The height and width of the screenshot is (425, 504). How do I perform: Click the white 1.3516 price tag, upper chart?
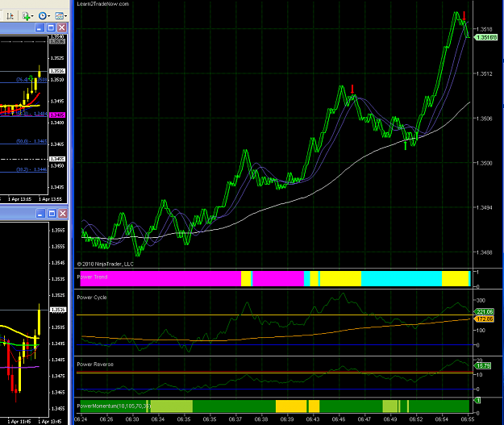pos(57,71)
